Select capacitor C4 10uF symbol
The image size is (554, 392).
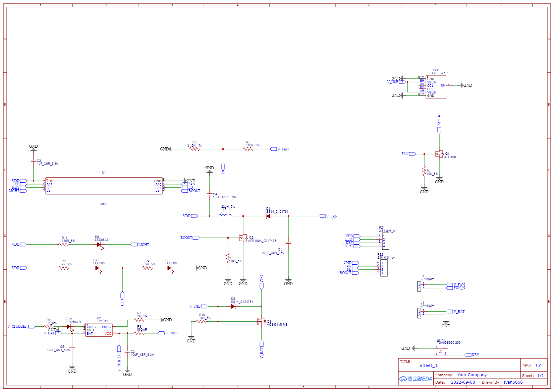pyautogui.click(x=210, y=194)
